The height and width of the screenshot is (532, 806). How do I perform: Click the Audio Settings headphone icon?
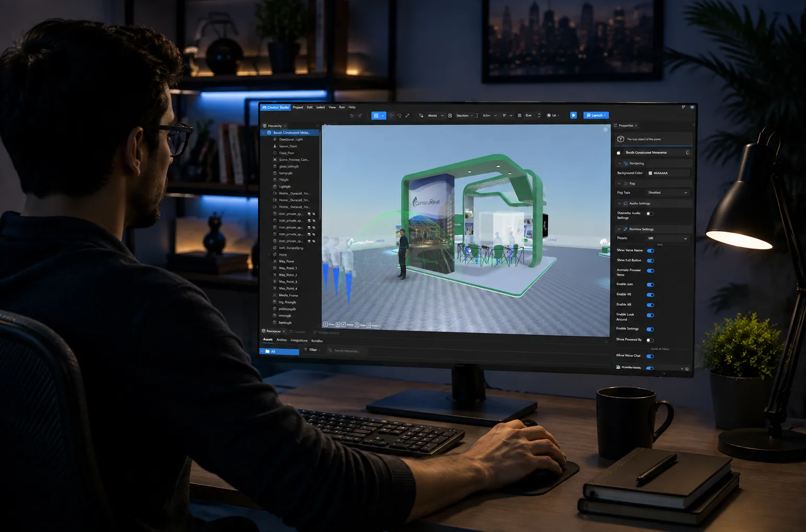click(x=626, y=203)
